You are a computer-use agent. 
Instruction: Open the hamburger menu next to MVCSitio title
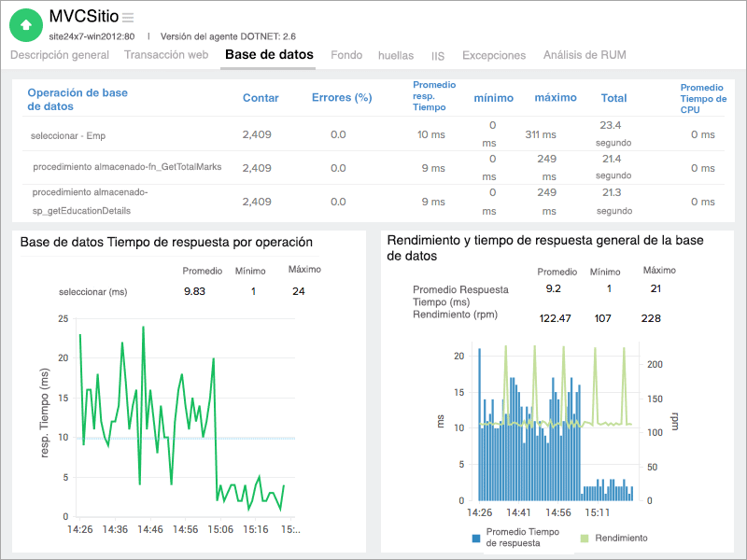126,16
